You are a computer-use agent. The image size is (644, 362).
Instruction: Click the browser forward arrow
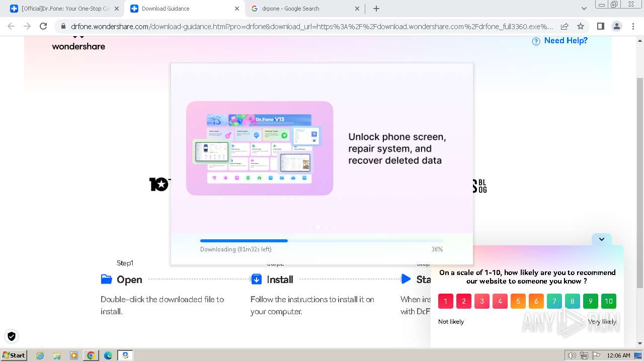[x=27, y=27]
